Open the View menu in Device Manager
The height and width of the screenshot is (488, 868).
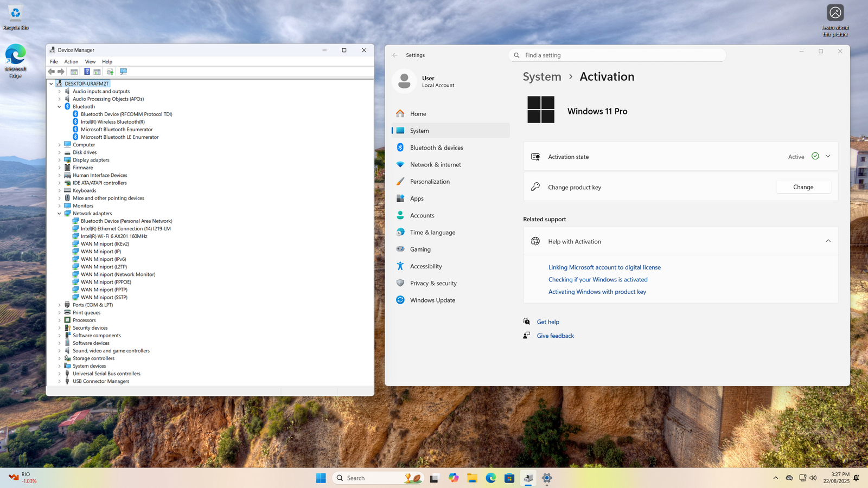pos(90,62)
